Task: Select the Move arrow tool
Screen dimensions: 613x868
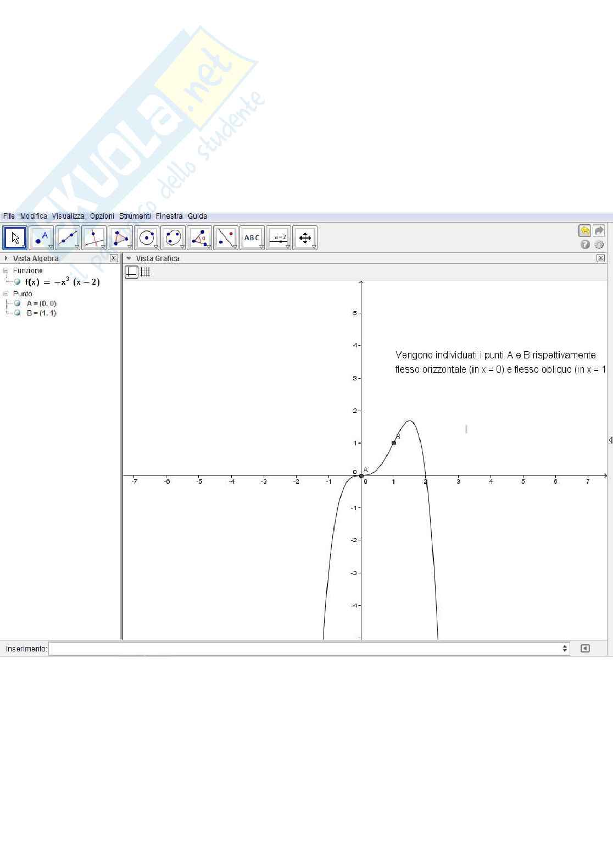Action: coord(15,238)
